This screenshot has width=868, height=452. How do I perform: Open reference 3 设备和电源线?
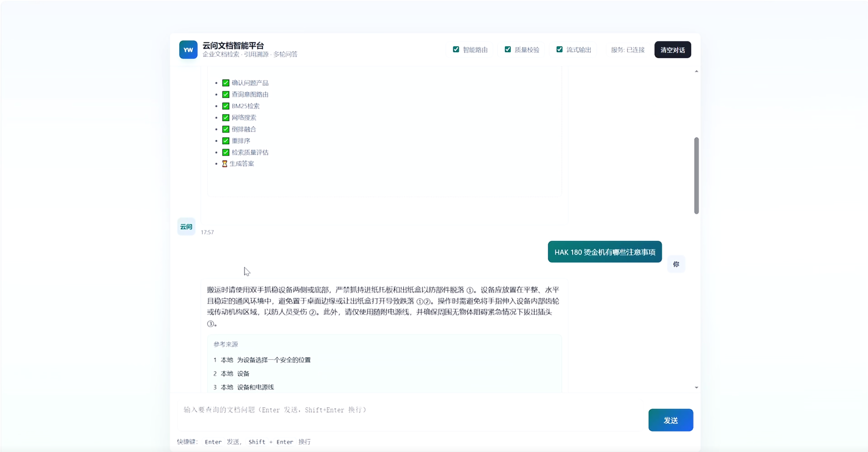[244, 387]
